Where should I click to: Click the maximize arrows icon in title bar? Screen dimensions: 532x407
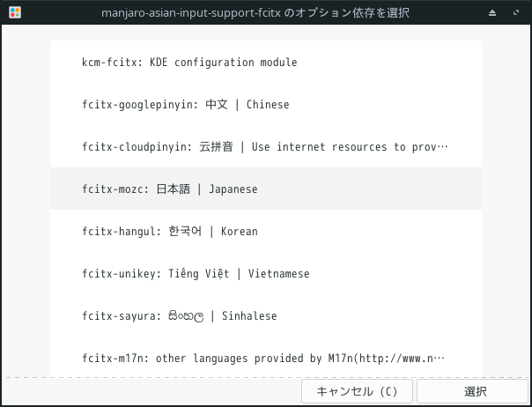point(516,12)
